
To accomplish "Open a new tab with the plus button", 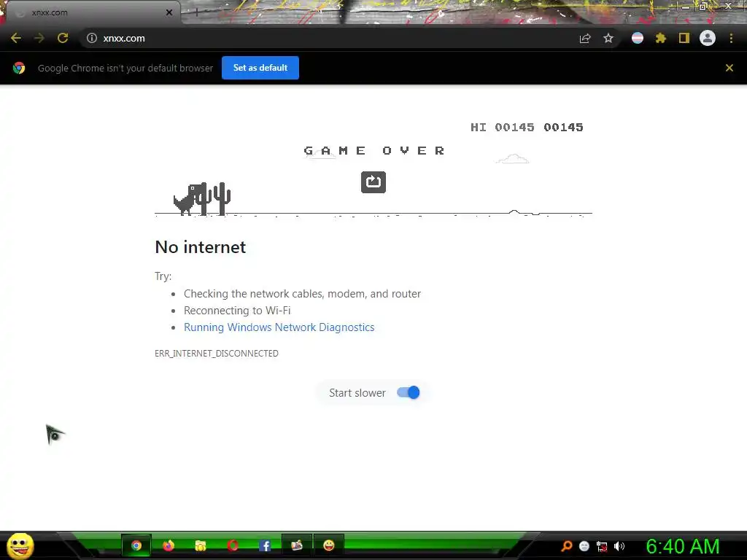I will 196,12.
